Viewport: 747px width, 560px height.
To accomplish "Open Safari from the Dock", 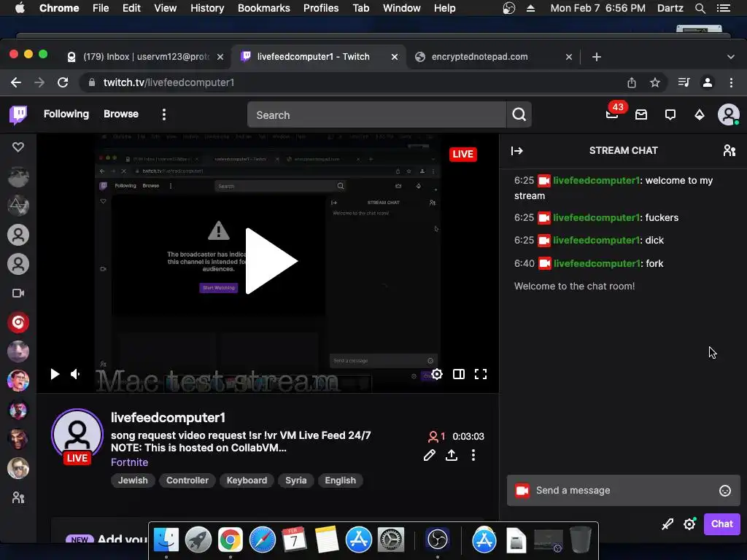I will pyautogui.click(x=263, y=540).
